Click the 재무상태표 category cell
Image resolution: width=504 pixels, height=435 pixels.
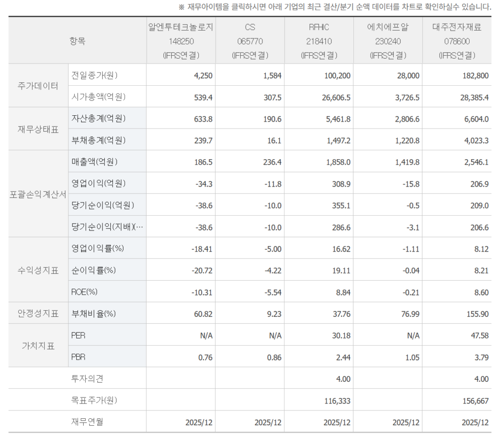click(x=38, y=129)
